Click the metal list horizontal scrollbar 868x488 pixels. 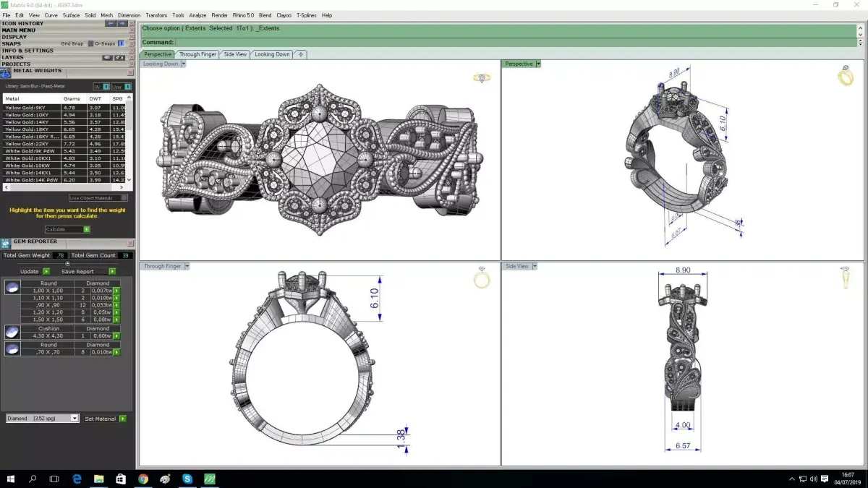click(x=67, y=187)
